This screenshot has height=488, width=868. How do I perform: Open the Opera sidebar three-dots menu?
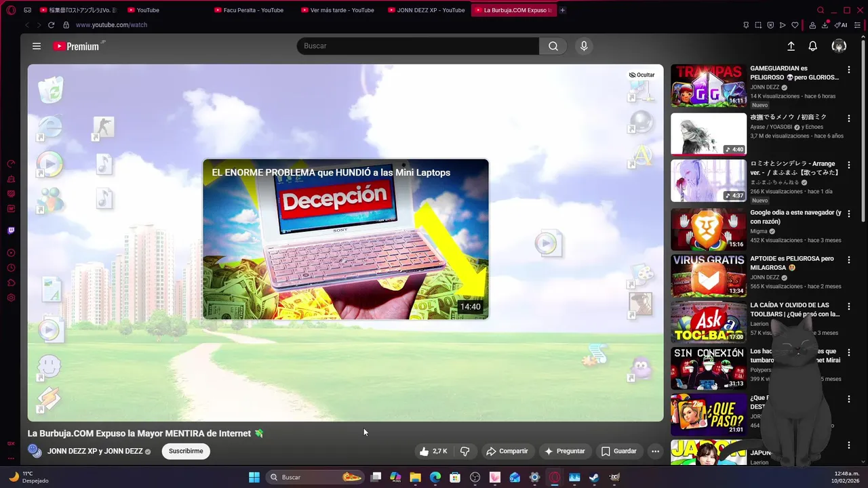coord(11,459)
